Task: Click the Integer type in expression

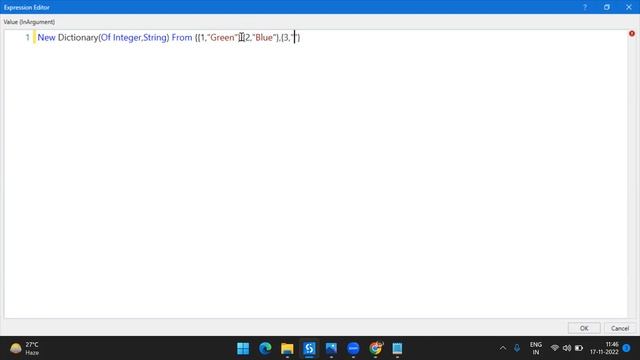Action: click(x=127, y=38)
